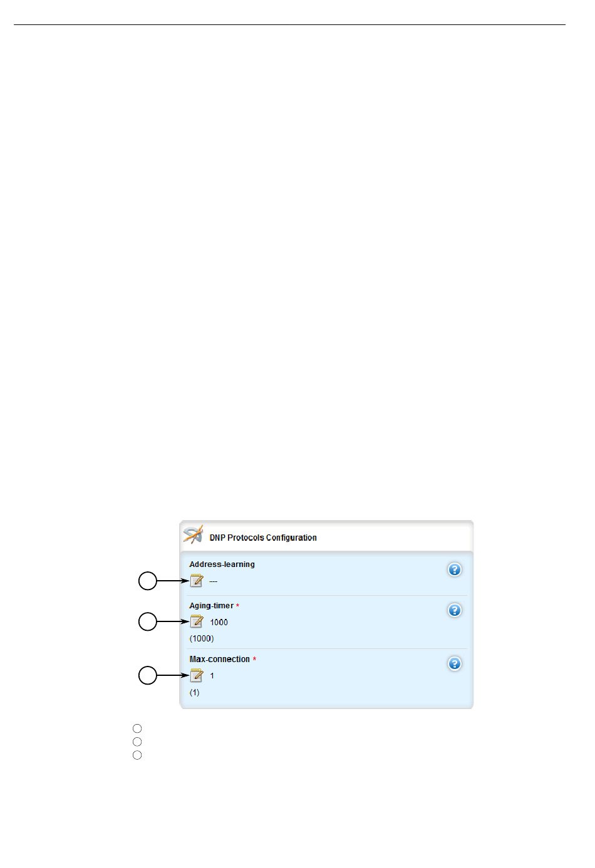
Task: Click the DNP Protocols Configuration header icon
Action: point(193,535)
